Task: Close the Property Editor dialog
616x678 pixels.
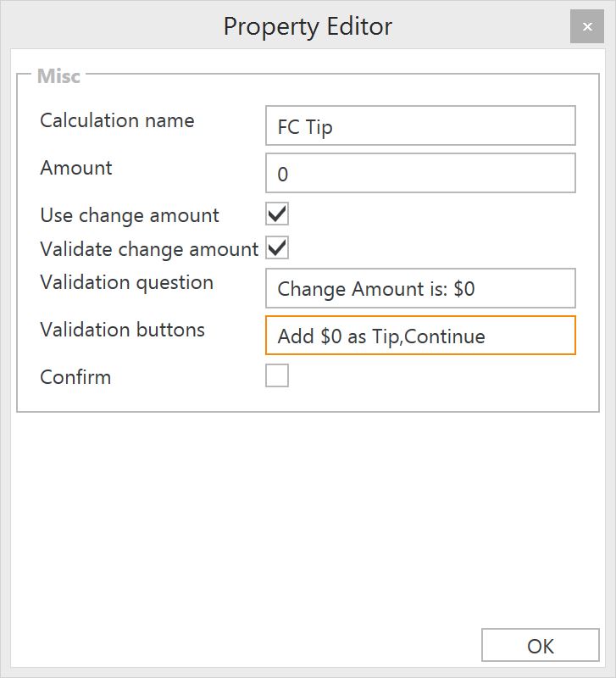Action: click(586, 27)
